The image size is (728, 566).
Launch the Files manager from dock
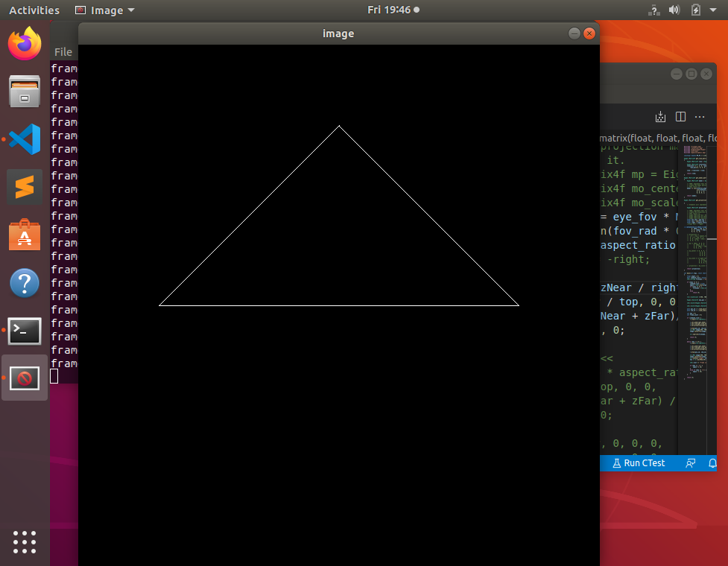click(25, 92)
